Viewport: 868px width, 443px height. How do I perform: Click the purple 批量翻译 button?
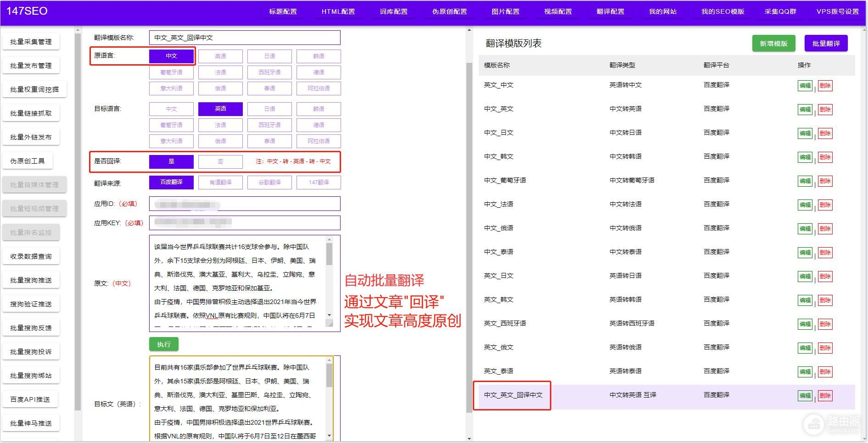826,44
